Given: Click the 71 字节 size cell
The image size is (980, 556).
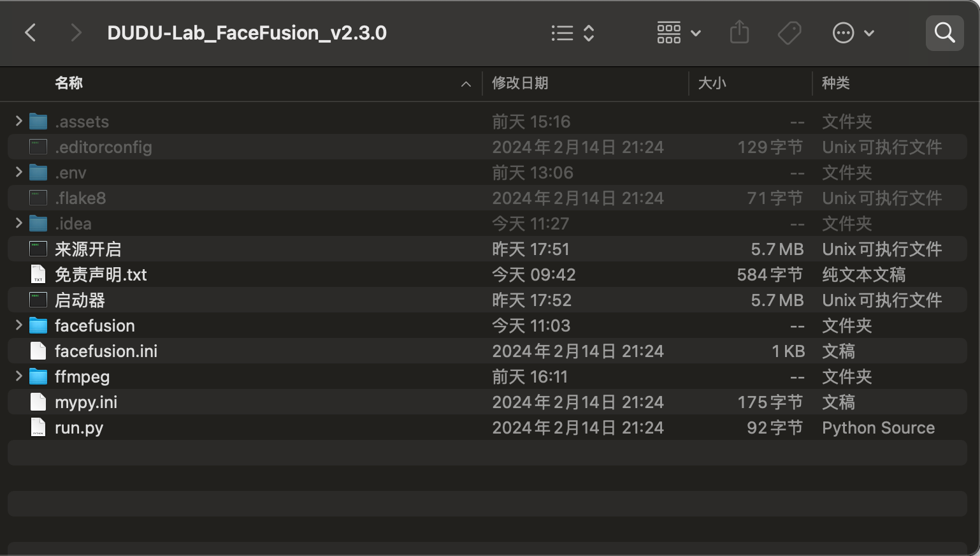Looking at the screenshot, I should (x=775, y=198).
